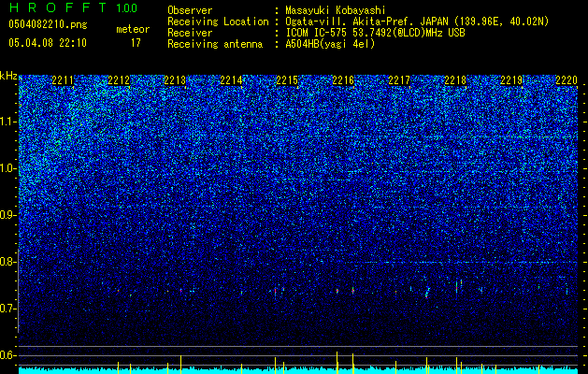
Task: Click the 1.0 kHz axis label
Action: pos(7,168)
